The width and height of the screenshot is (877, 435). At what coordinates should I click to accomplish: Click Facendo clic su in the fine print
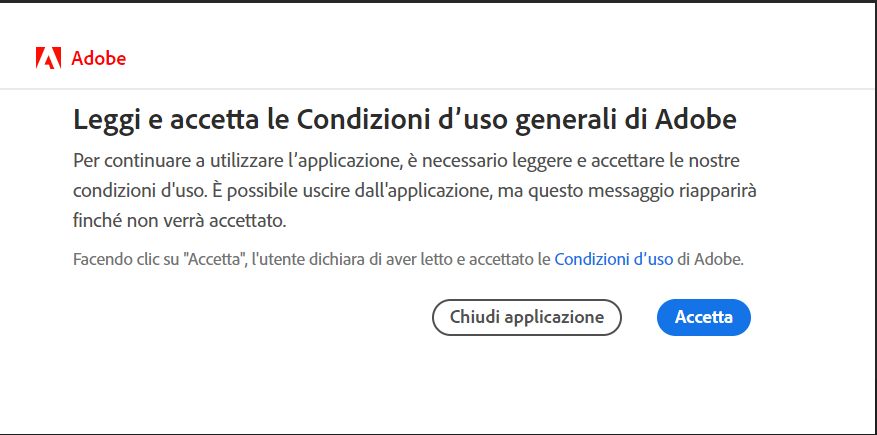pos(126,259)
